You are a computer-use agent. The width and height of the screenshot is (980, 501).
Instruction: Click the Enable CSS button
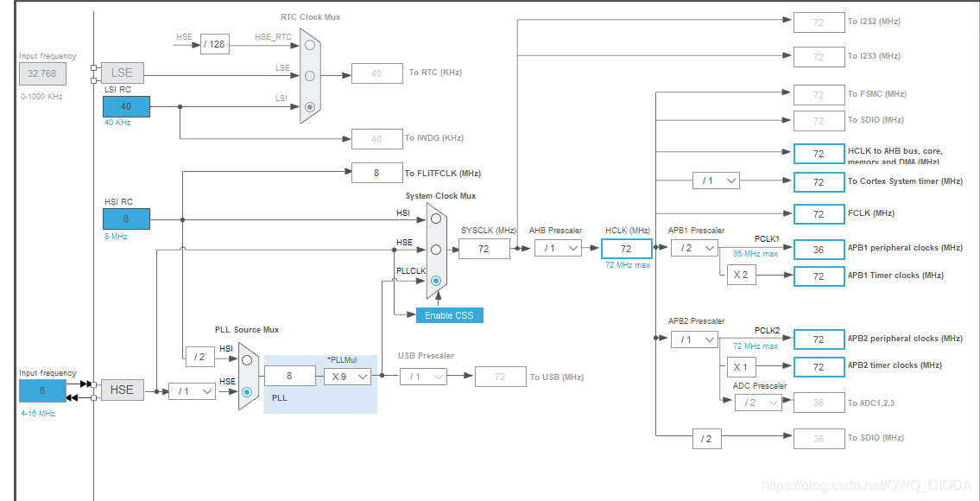pyautogui.click(x=449, y=314)
